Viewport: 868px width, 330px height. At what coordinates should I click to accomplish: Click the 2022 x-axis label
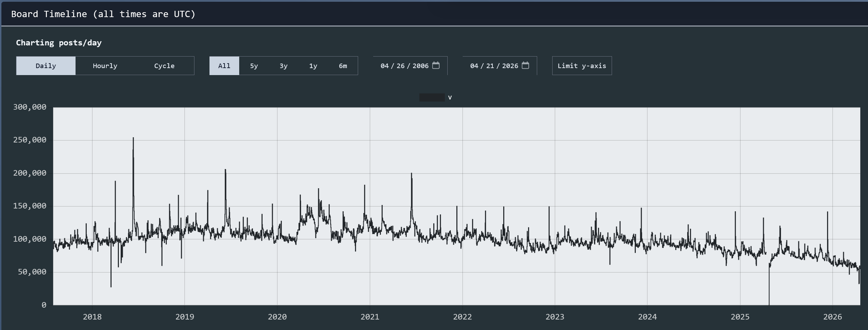(462, 317)
